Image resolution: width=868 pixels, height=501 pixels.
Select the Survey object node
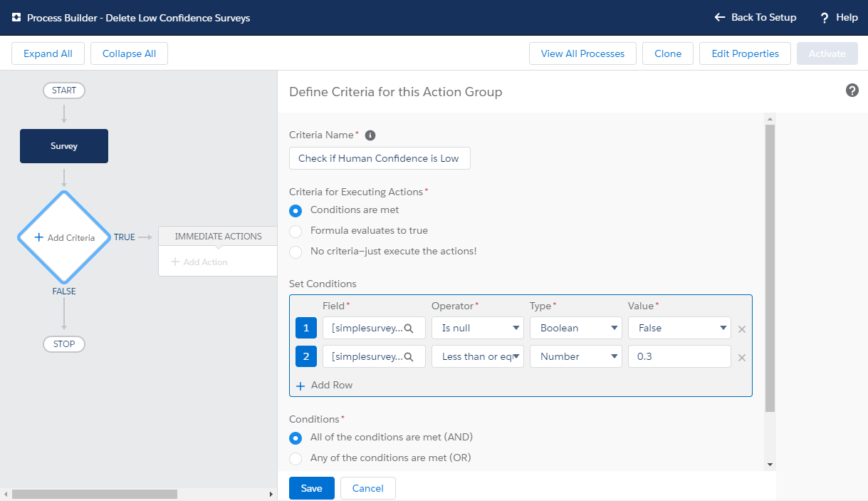point(64,146)
